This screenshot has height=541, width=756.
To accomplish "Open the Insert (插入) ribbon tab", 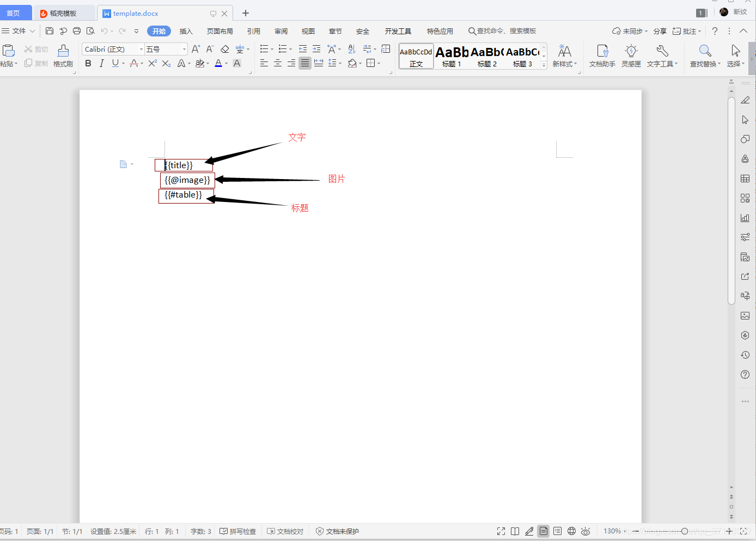I will pos(186,31).
